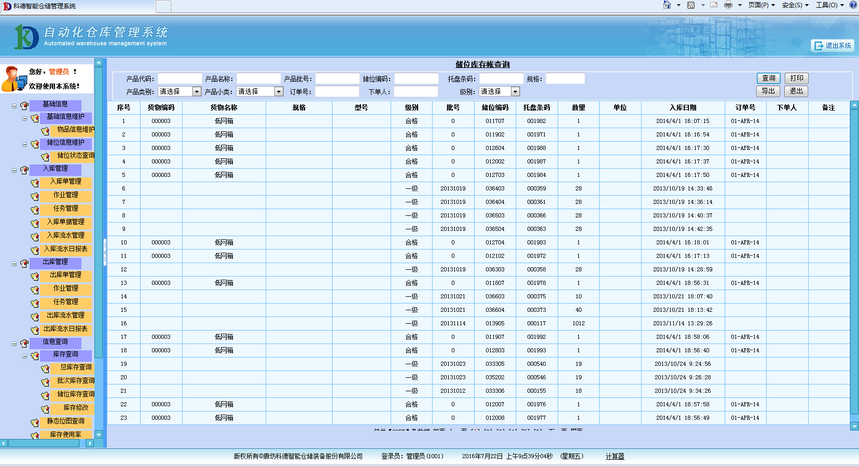Click sidebar horizontal scrollbar right arrow
The width and height of the screenshot is (859, 467).
point(90,443)
